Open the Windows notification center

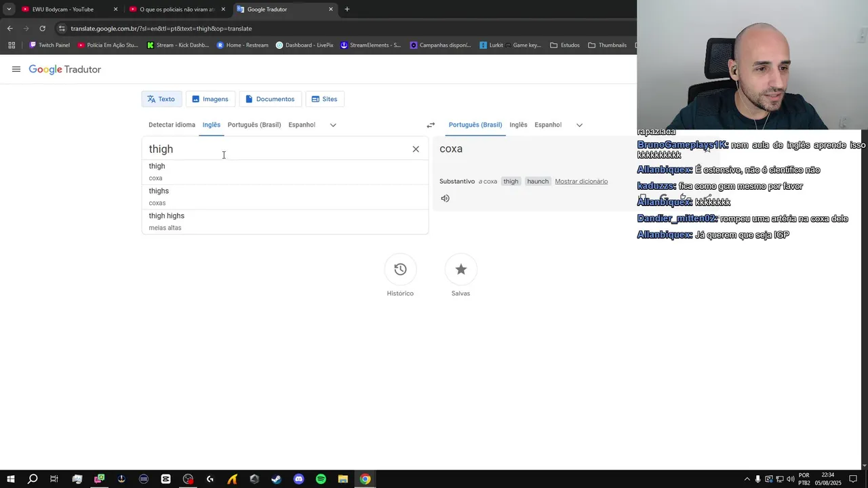(853, 479)
